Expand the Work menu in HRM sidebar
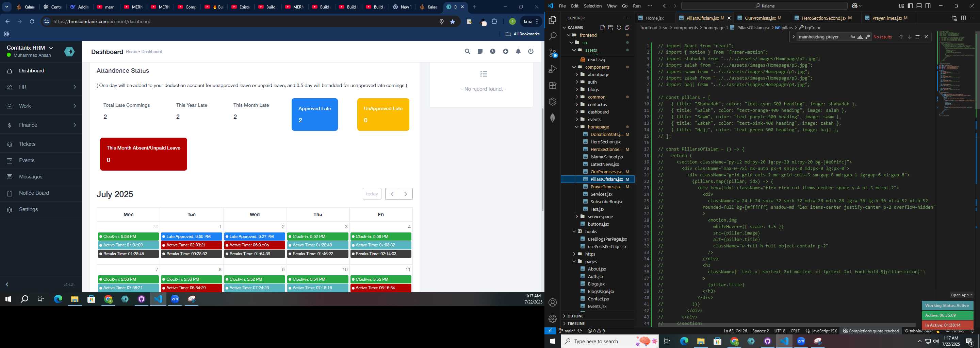Image resolution: width=980 pixels, height=348 pixels. pyautogui.click(x=41, y=106)
